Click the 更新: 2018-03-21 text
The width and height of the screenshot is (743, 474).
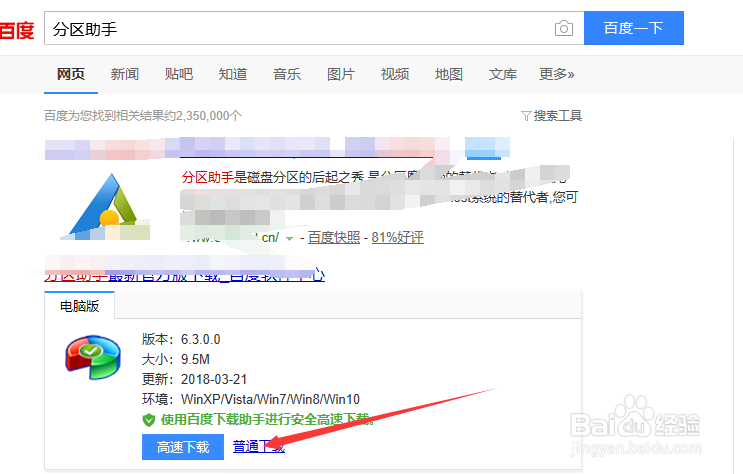tap(194, 379)
